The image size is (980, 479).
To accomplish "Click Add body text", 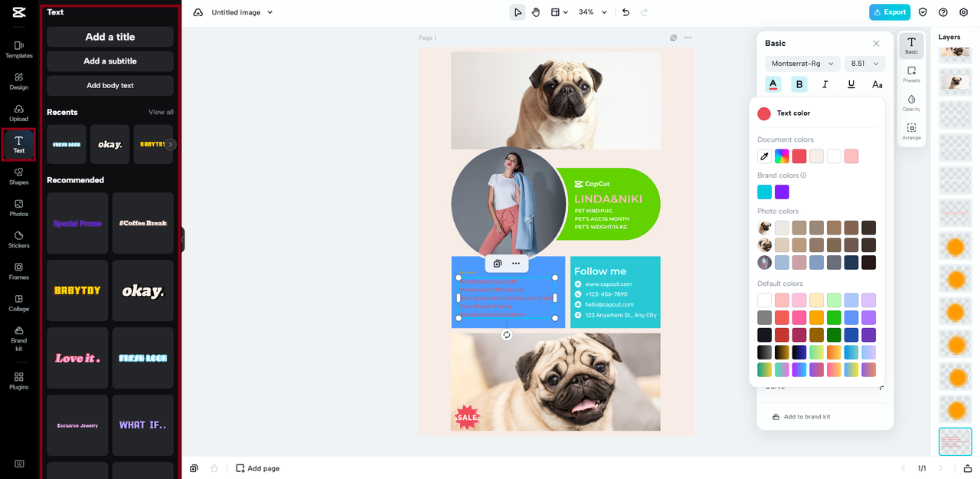I will tap(110, 86).
